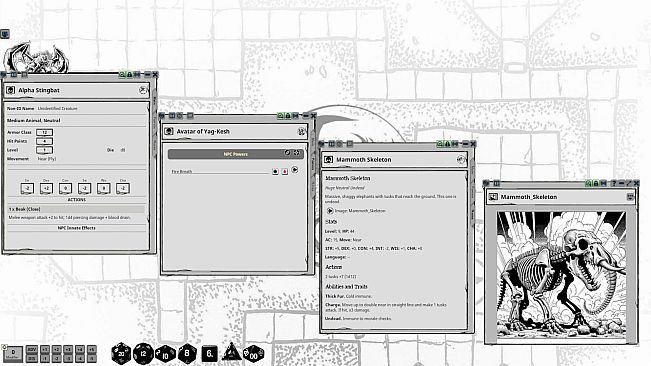Toggle the ADV advantage modifier

(x=32, y=349)
